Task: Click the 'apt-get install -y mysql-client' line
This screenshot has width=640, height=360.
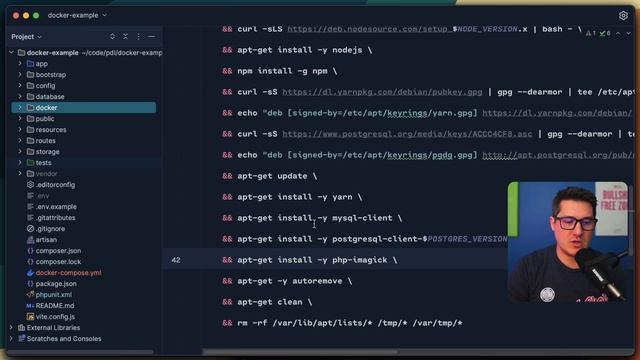Action: (x=312, y=218)
